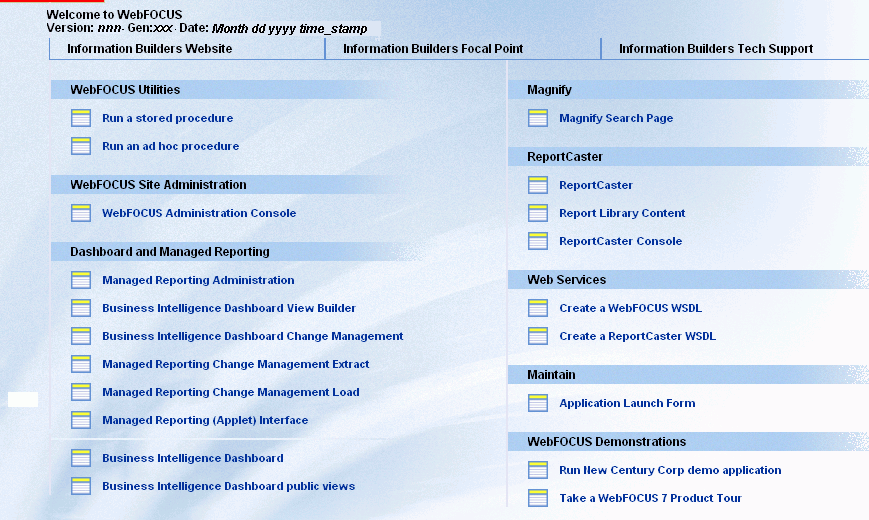Click the icon beside Run a stored procedure
Screen dimensions: 869x520
[x=81, y=118]
